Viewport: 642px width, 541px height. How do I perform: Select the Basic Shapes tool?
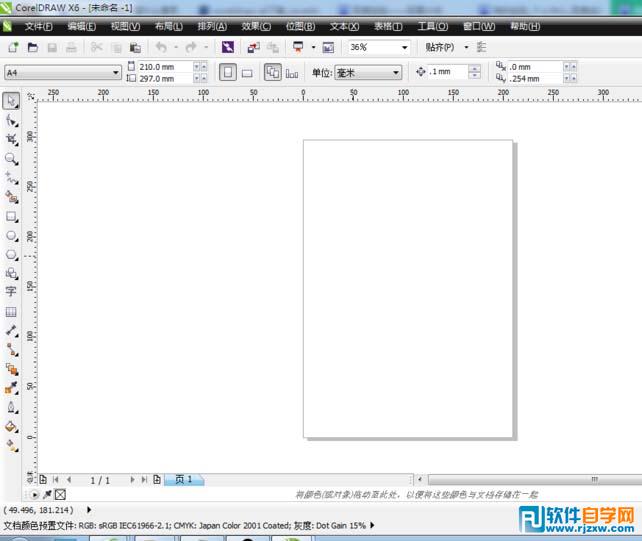[11, 274]
